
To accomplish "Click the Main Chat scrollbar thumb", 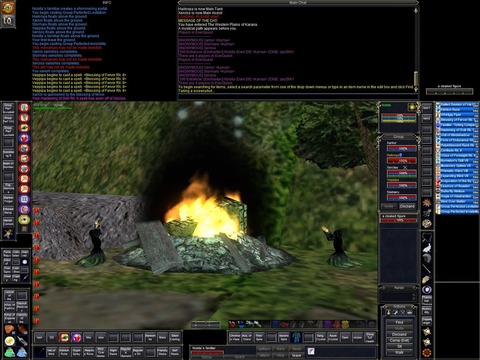I will point(416,78).
